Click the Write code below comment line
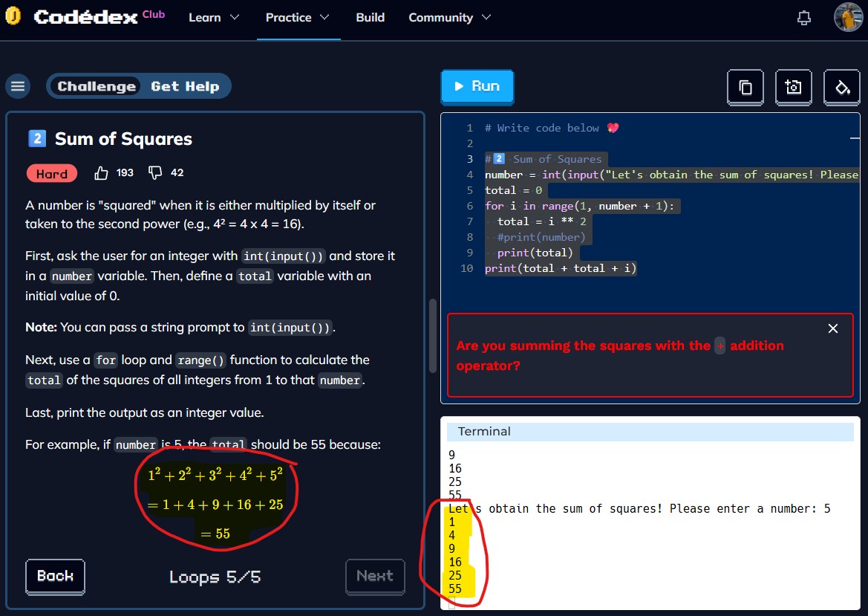 coord(552,128)
